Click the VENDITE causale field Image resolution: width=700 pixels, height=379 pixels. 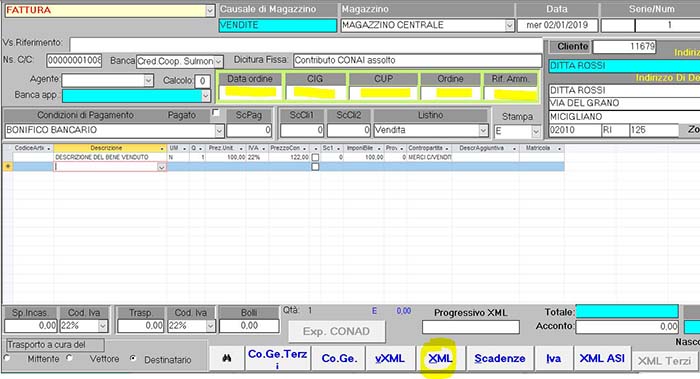pyautogui.click(x=278, y=25)
